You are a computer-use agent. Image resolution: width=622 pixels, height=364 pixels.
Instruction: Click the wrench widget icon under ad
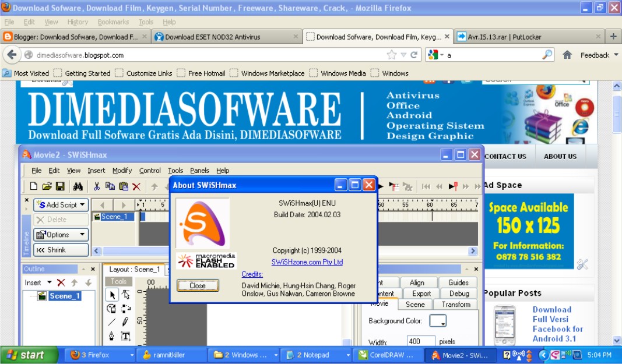pos(582,264)
